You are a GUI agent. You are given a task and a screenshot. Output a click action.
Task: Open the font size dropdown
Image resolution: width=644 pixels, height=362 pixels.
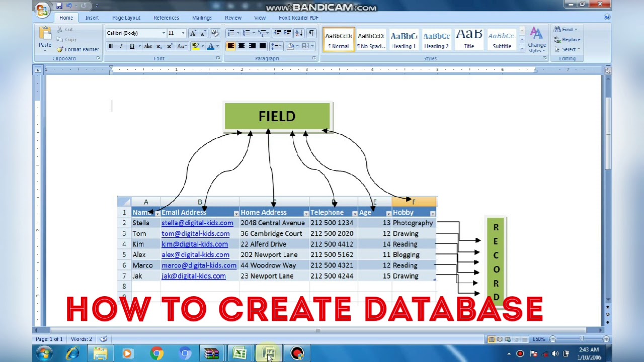[x=183, y=33]
